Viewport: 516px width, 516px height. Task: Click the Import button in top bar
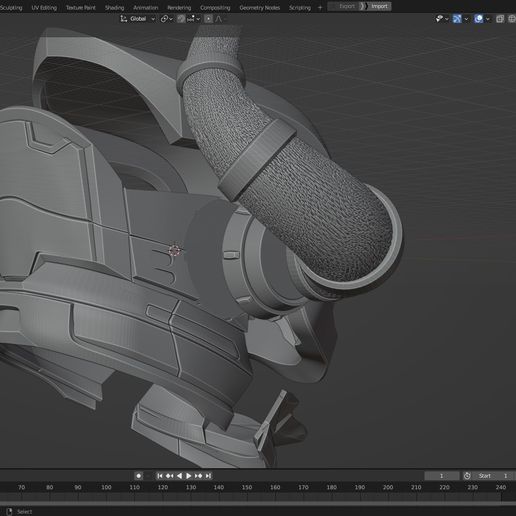pyautogui.click(x=376, y=6)
